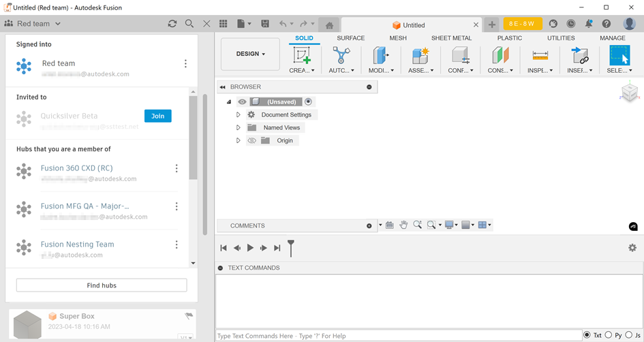
Task: Redo the last action
Action: [x=303, y=24]
